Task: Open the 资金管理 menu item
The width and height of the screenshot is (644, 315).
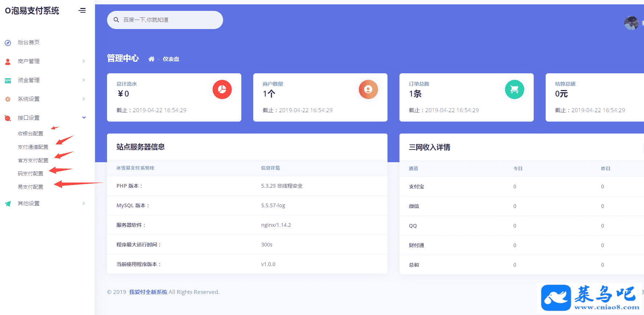Action: click(29, 80)
